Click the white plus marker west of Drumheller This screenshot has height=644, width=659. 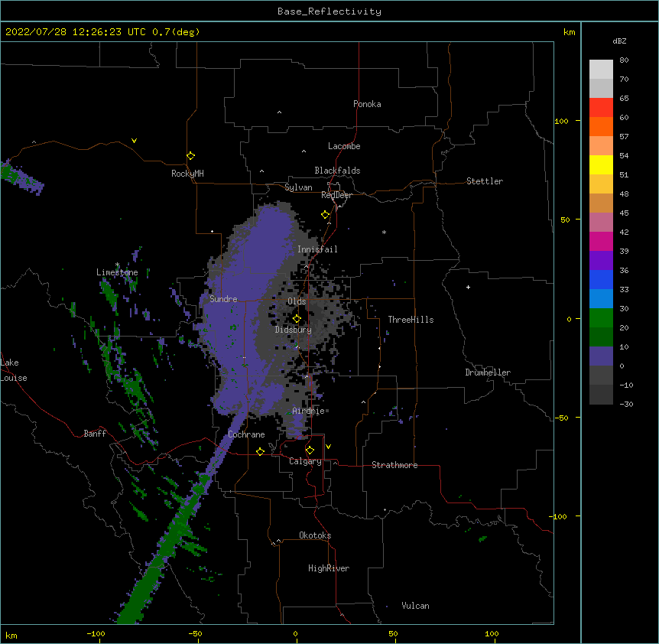coord(468,287)
